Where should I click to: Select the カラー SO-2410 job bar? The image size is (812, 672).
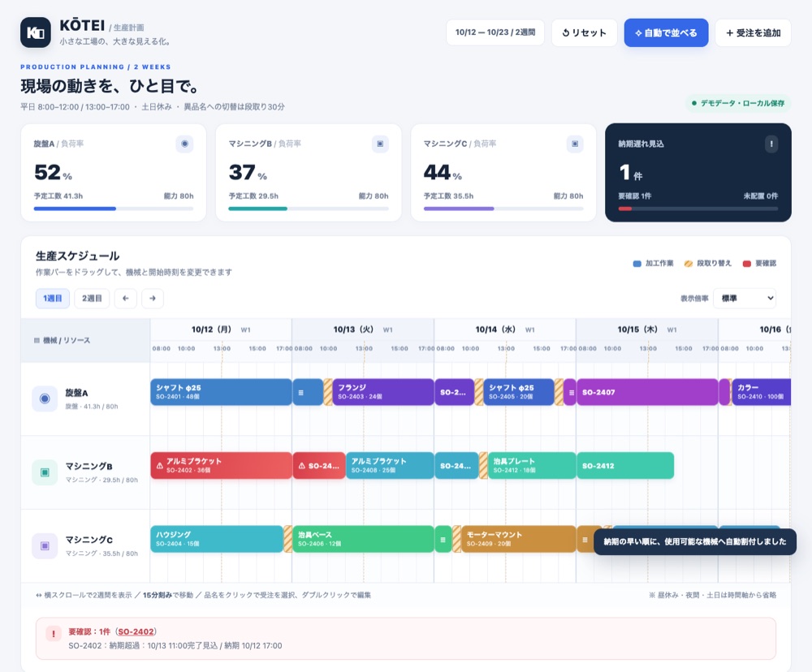[x=762, y=393]
